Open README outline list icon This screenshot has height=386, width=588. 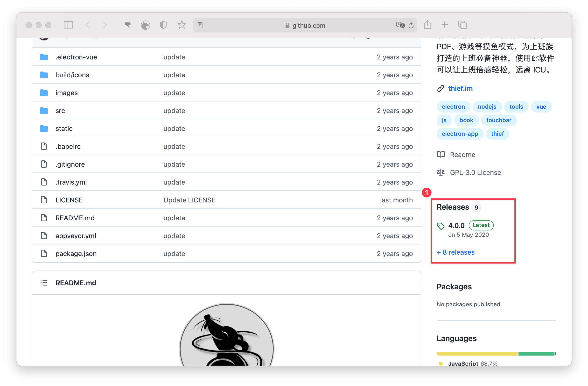pyautogui.click(x=44, y=283)
